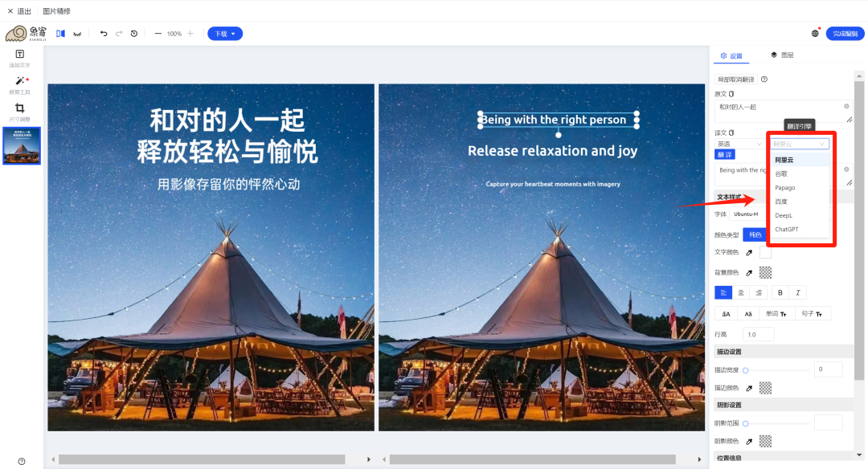Screen dimensions: 868x469
Task: Toggle the side-by-side compare view icon
Action: [60, 34]
